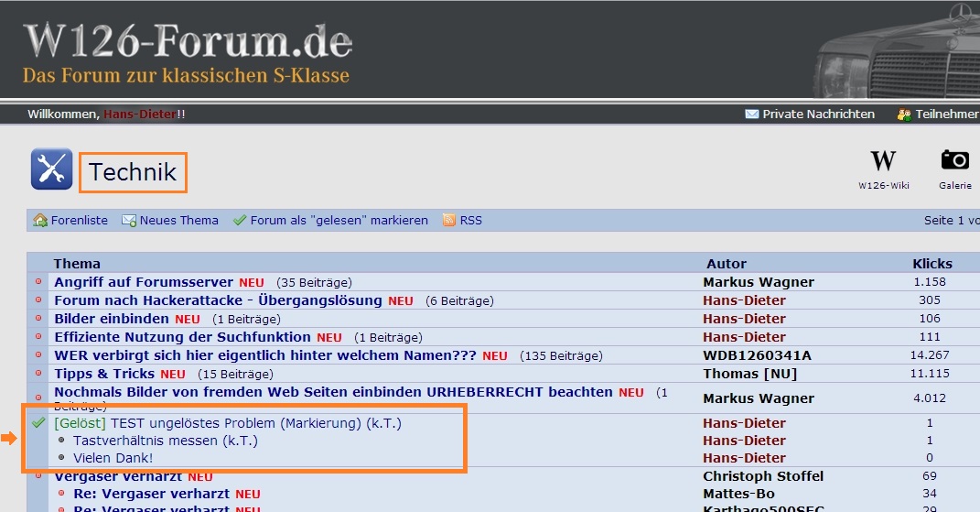Viewport: 980px width, 512px height.
Task: Open the RSS link
Action: tap(470, 221)
